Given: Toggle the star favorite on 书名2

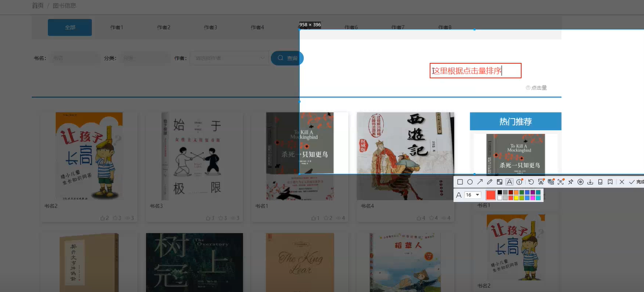Looking at the screenshot, I should 115,218.
